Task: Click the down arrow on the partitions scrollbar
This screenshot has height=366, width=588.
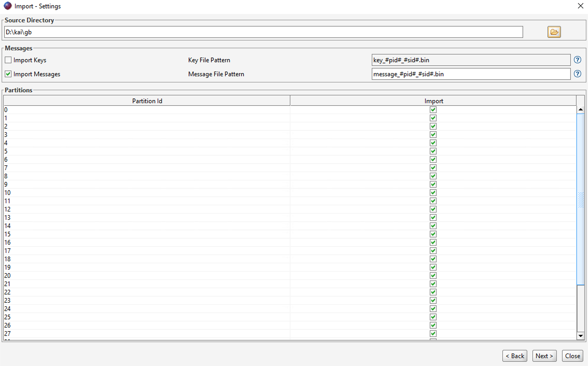Action: tap(580, 335)
